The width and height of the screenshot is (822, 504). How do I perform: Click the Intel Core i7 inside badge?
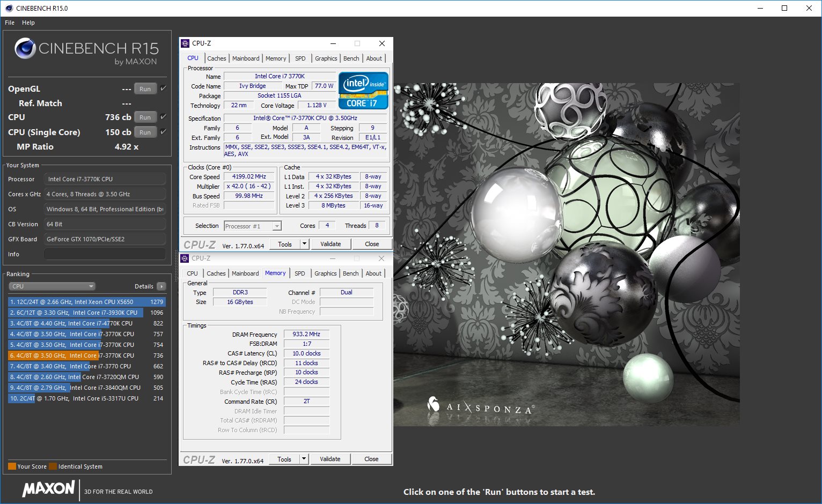pos(363,91)
